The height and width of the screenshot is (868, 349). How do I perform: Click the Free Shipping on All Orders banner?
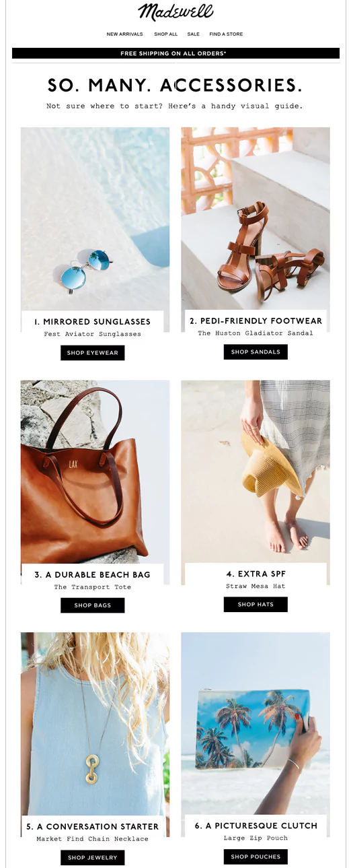pyautogui.click(x=176, y=53)
